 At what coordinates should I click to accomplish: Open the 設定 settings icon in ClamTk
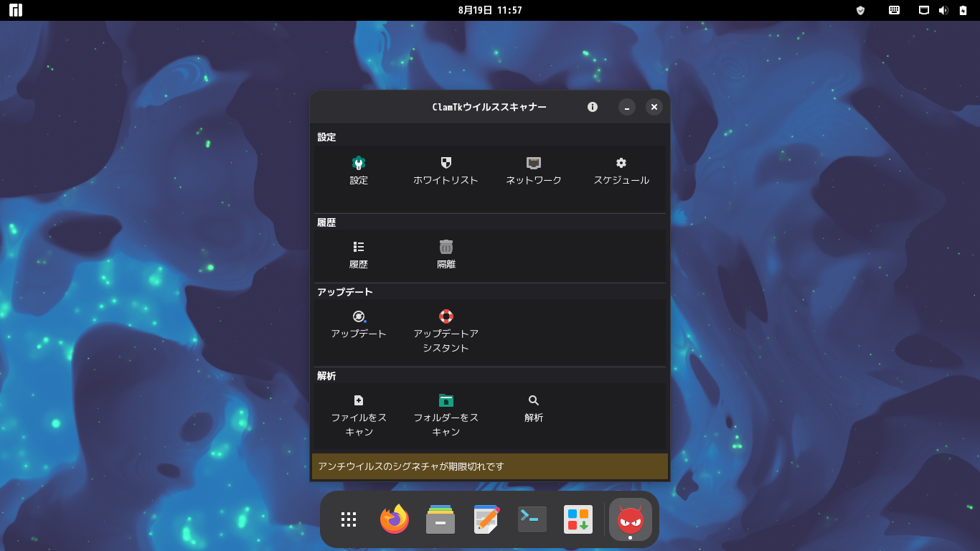point(359,163)
